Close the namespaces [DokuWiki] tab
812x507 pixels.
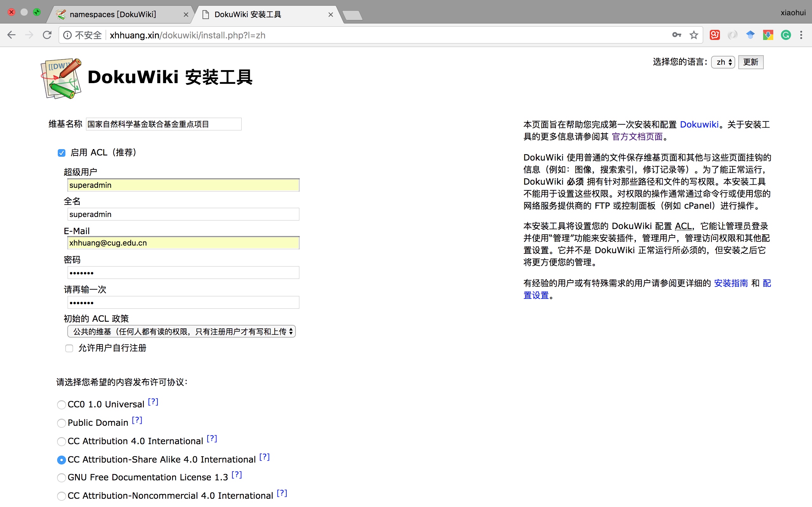tap(186, 15)
